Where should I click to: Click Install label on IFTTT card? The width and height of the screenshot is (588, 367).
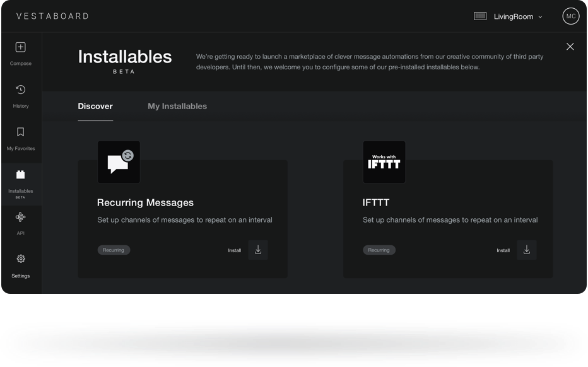(x=503, y=250)
